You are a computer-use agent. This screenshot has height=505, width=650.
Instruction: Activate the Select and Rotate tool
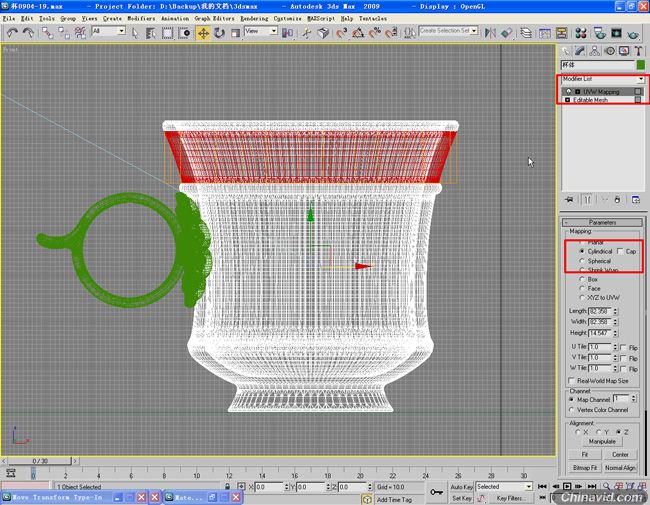click(x=219, y=33)
